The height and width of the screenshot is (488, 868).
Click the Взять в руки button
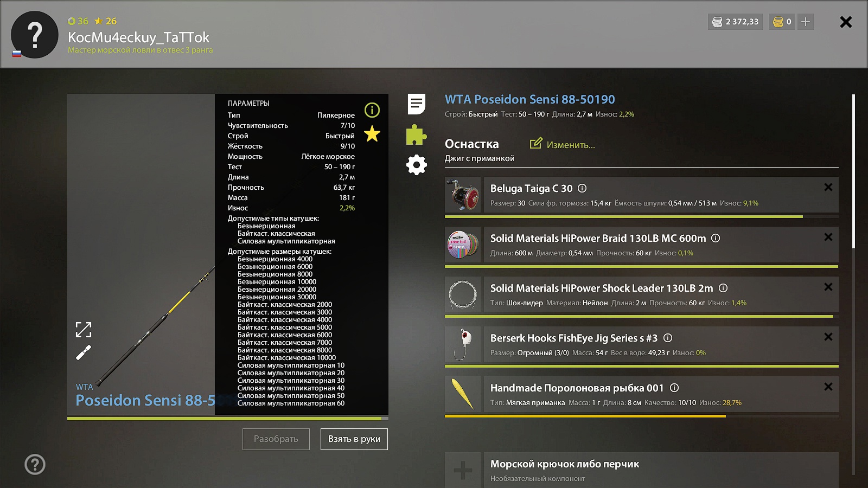pyautogui.click(x=354, y=439)
